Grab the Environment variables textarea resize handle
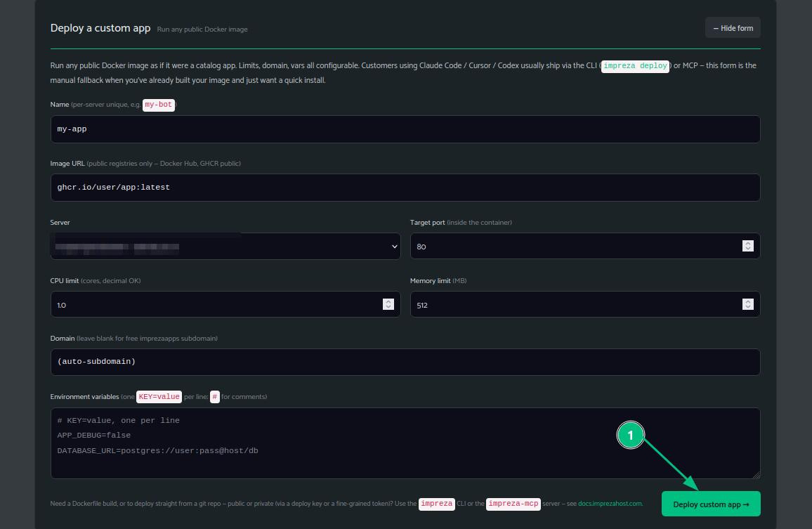Viewport: 812px width, 529px height. pos(757,475)
